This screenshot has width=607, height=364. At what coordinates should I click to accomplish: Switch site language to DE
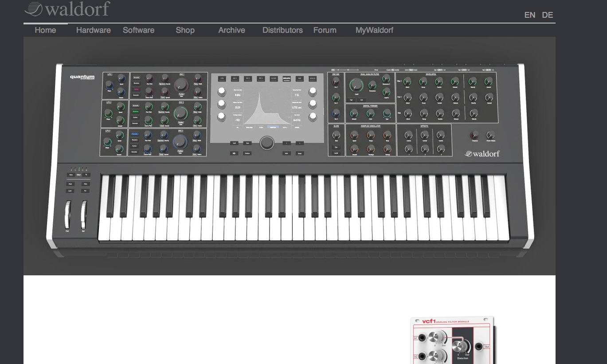click(548, 15)
